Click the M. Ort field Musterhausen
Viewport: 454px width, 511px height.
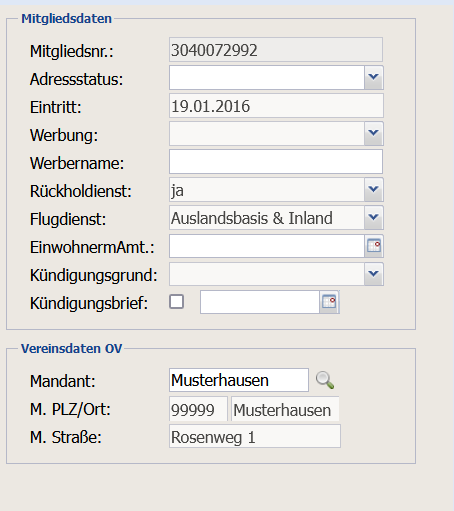coord(285,409)
